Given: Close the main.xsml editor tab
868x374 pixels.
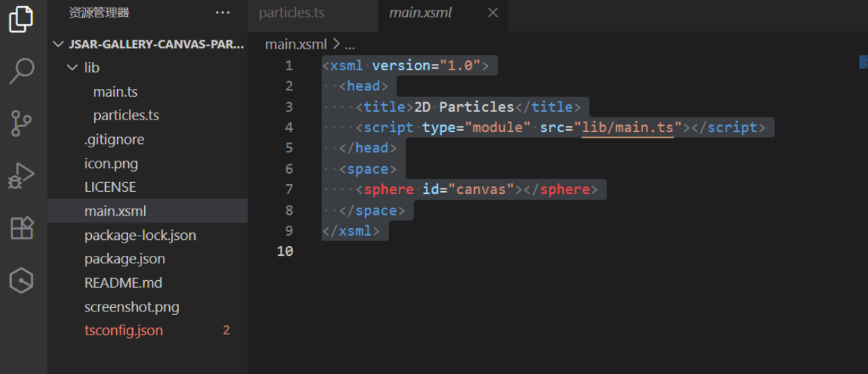Looking at the screenshot, I should click(x=493, y=13).
